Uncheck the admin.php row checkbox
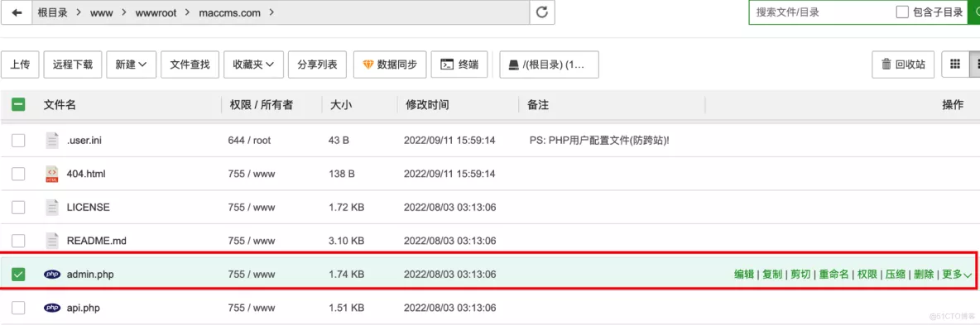 click(18, 274)
